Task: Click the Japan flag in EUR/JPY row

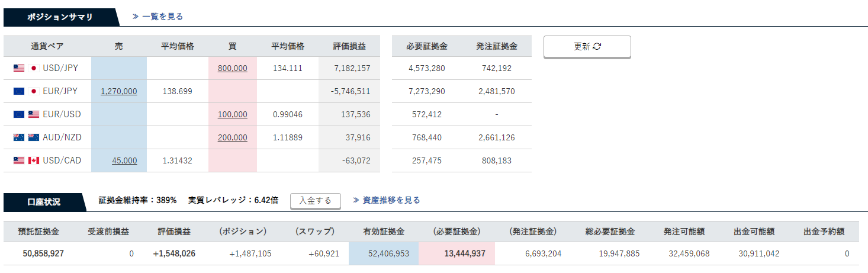Action: 34,92
